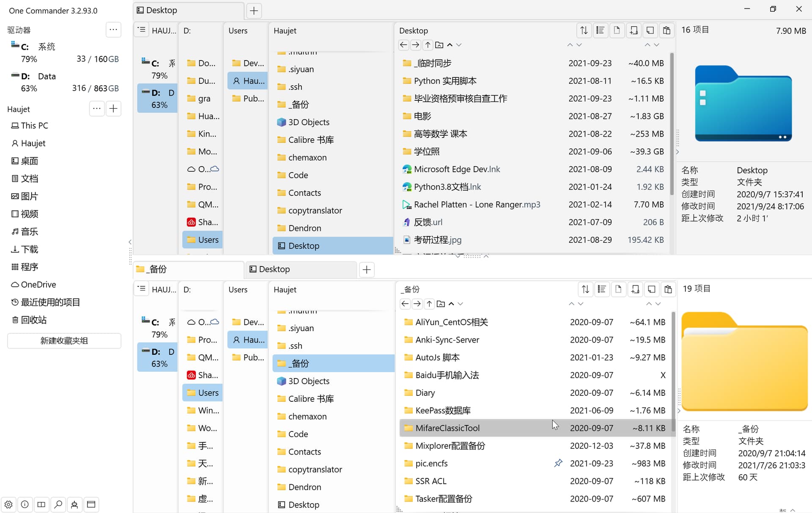This screenshot has height=513, width=812.
Task: Click the sort button in top Desktop pane
Action: coord(584,30)
